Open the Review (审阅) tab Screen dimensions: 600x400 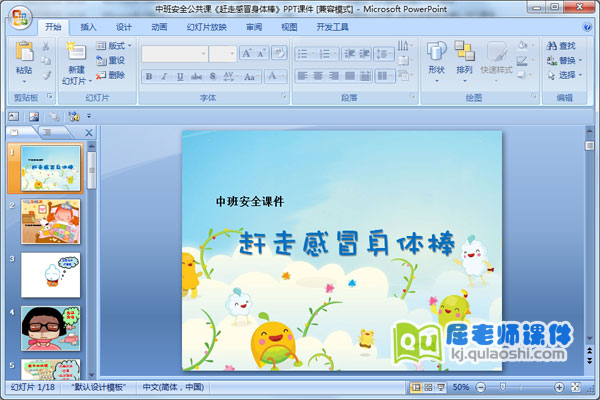(x=254, y=27)
